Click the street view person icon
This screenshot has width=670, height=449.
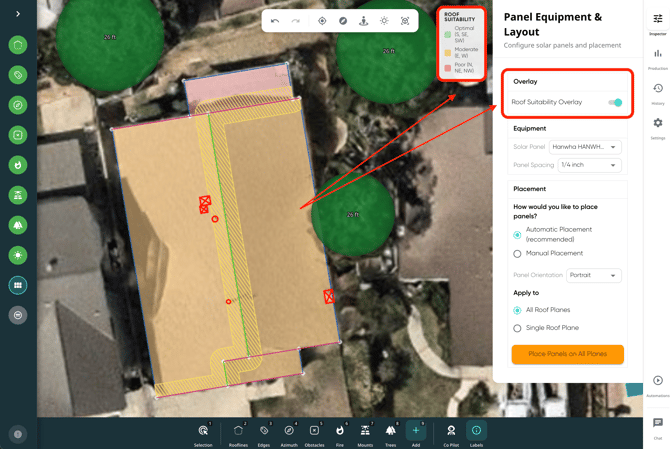click(363, 21)
